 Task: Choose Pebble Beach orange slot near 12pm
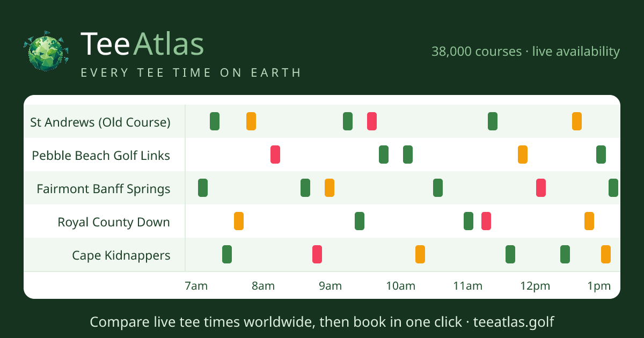(x=523, y=155)
